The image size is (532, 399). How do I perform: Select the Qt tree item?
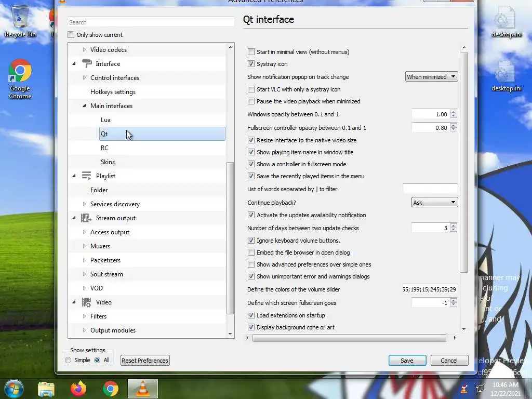tap(162, 134)
